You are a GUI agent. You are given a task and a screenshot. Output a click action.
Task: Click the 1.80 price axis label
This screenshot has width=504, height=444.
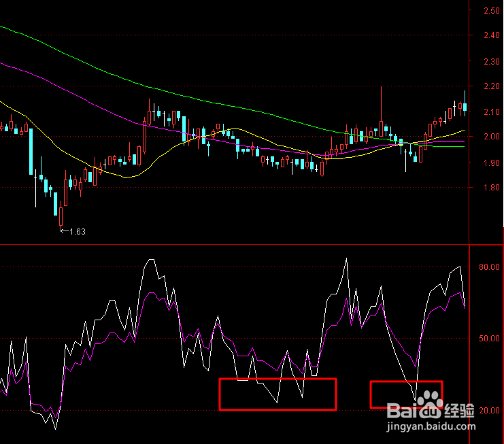[x=492, y=187]
